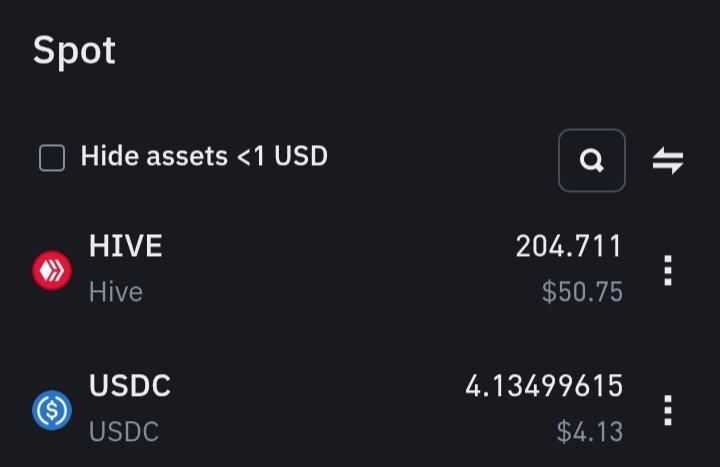The image size is (720, 467).
Task: Open the HIVE ticker name
Action: [125, 246]
